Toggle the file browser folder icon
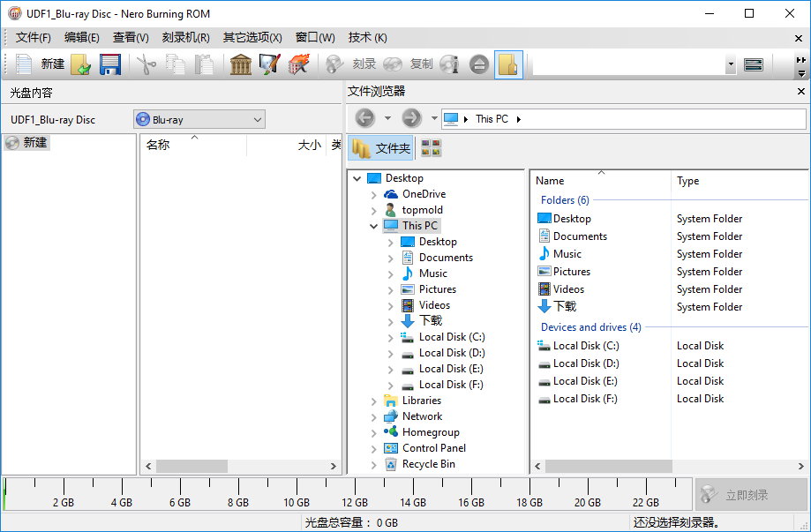 [508, 64]
